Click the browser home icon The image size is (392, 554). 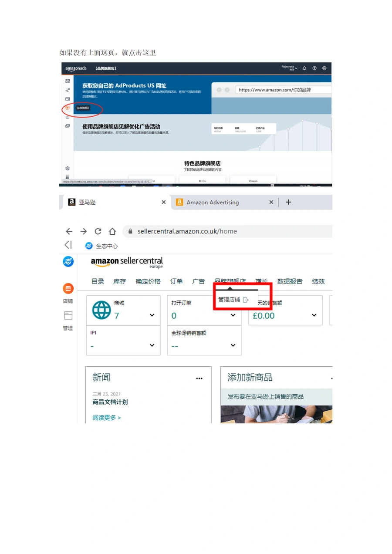pos(112,231)
